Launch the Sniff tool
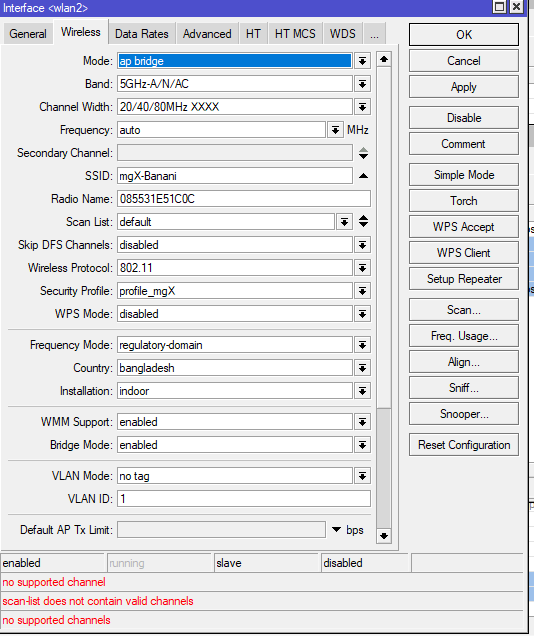 [x=463, y=388]
